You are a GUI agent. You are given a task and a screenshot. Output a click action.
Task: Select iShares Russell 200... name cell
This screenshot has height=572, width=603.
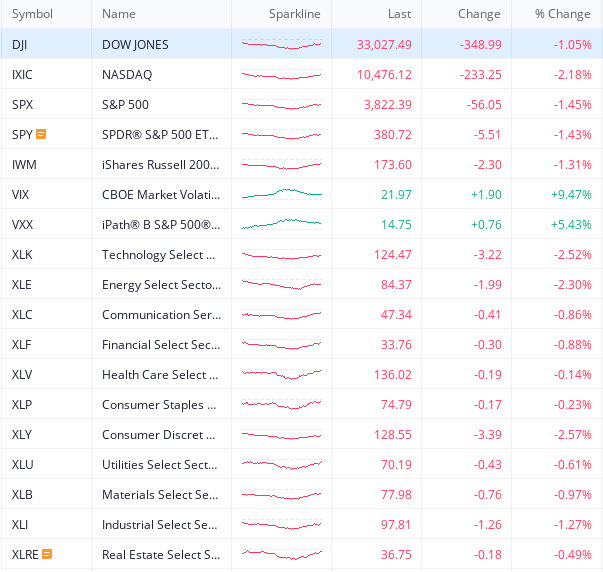(162, 164)
